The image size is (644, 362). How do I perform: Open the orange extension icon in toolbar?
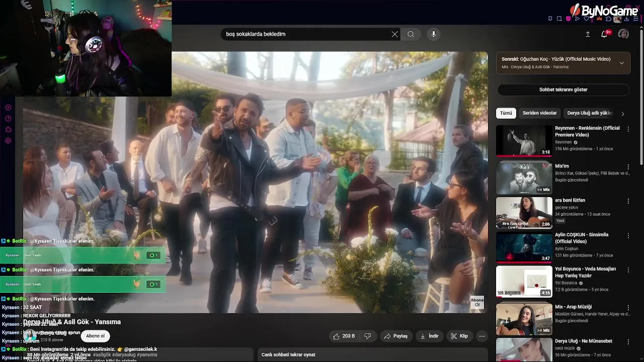coord(599,19)
